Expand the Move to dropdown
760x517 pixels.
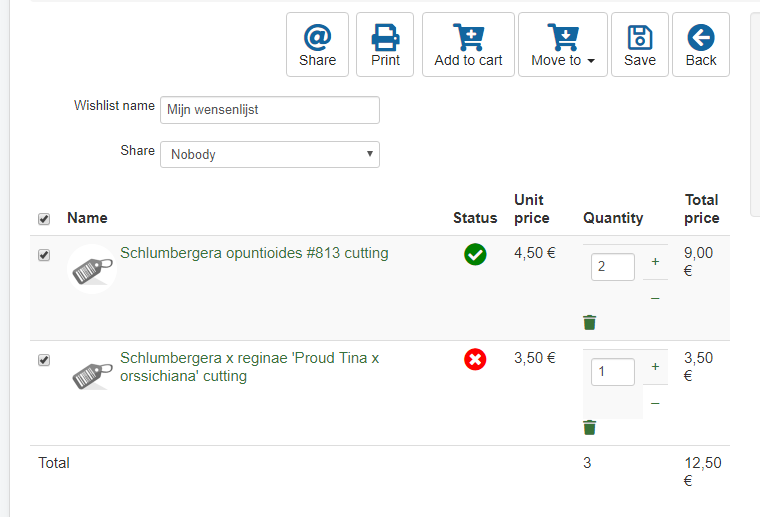pos(563,45)
